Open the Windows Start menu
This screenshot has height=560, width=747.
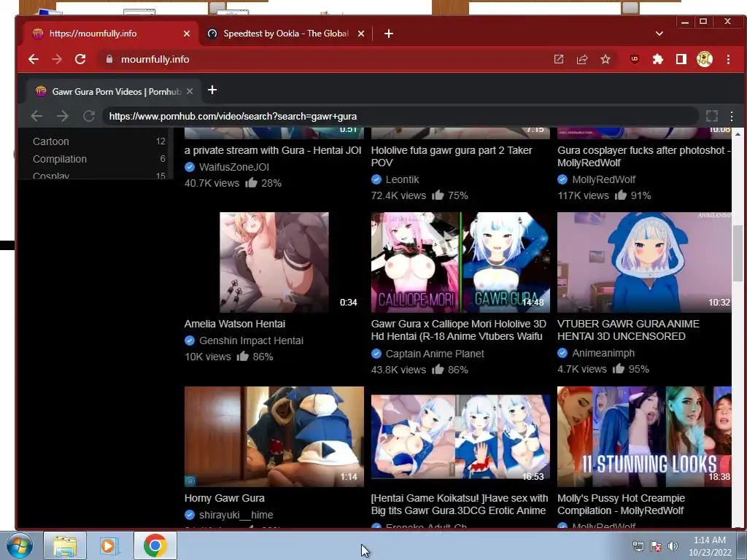20,545
